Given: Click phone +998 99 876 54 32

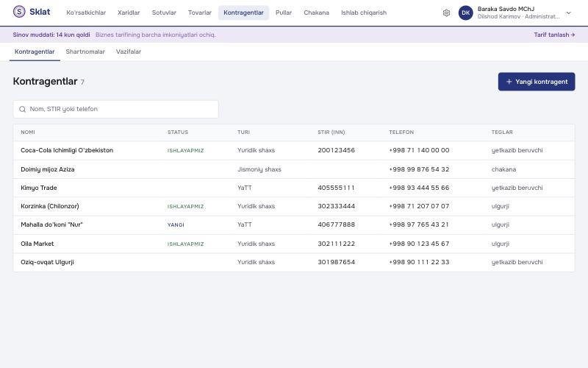Looking at the screenshot, I should click(419, 169).
